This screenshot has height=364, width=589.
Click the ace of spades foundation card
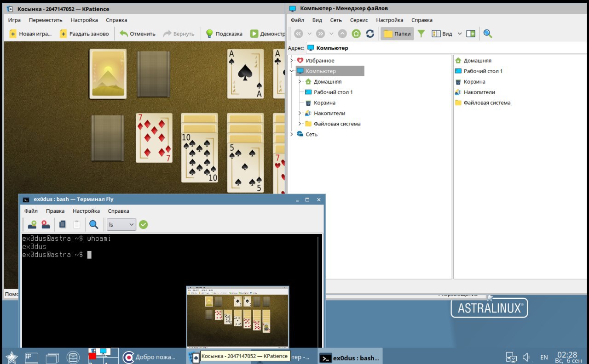click(246, 74)
